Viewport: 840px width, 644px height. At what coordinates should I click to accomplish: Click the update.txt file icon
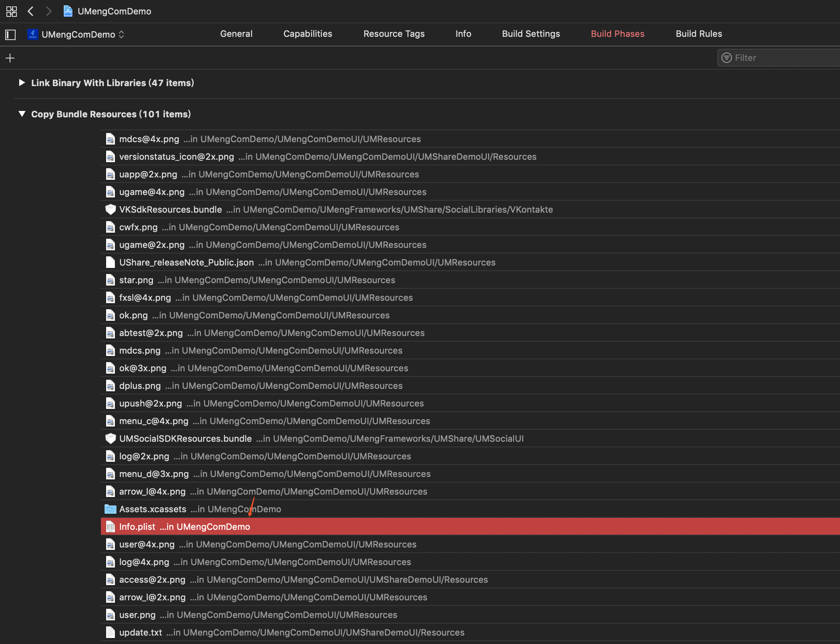pos(111,632)
